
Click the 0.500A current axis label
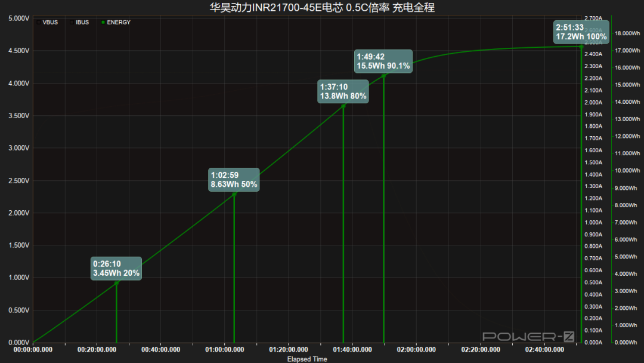point(593,282)
